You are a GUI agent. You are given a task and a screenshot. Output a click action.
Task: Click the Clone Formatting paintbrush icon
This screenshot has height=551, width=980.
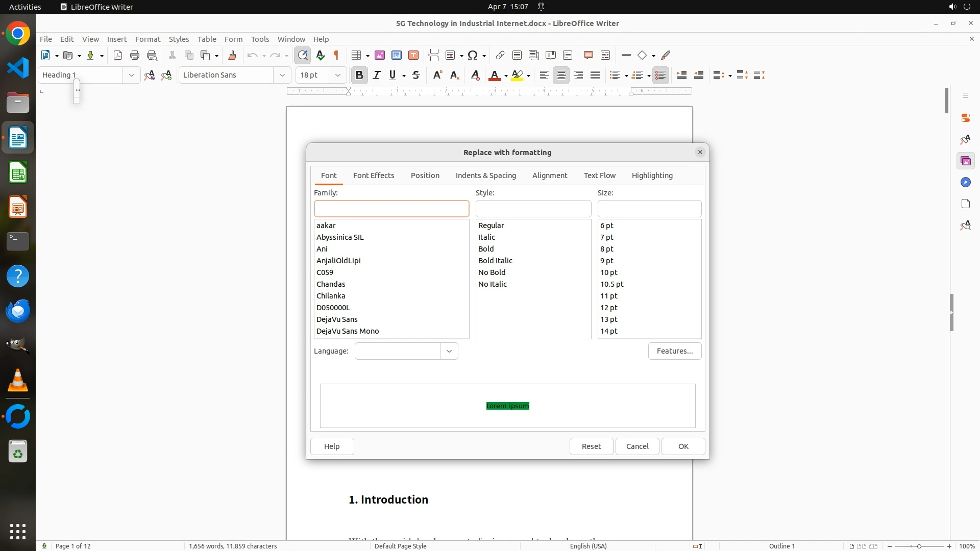pos(232,55)
